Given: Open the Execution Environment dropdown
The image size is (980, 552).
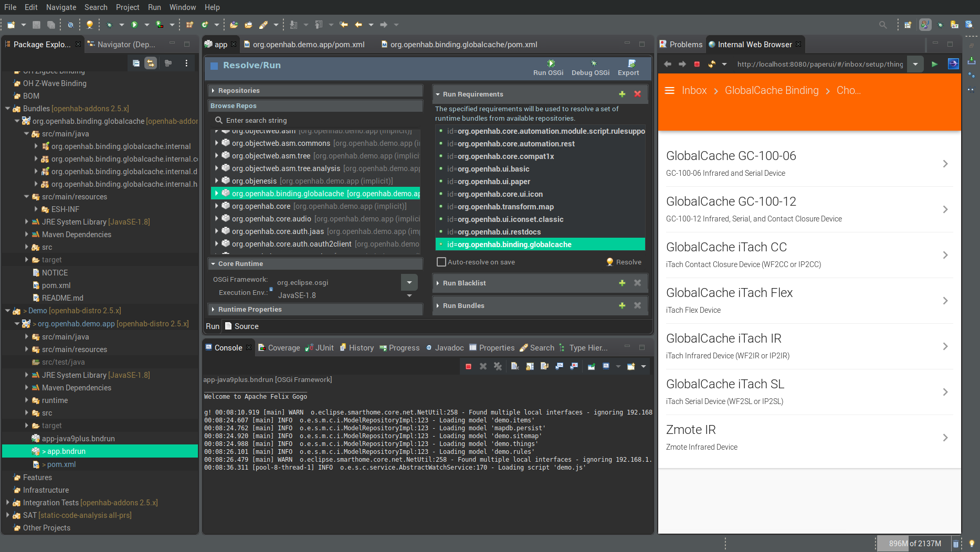Looking at the screenshot, I should coord(409,294).
